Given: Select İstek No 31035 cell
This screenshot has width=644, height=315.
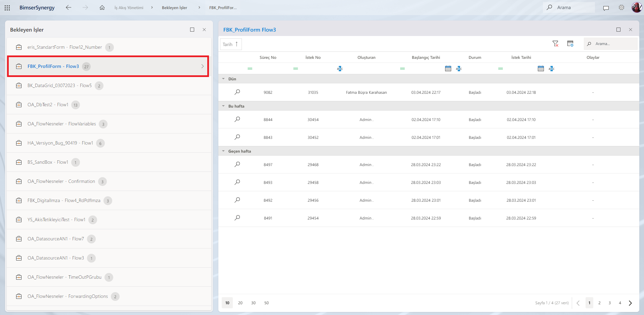Looking at the screenshot, I should (x=313, y=92).
